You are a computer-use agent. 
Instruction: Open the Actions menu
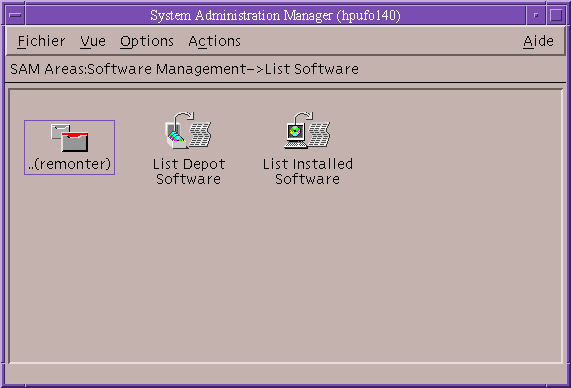click(214, 41)
